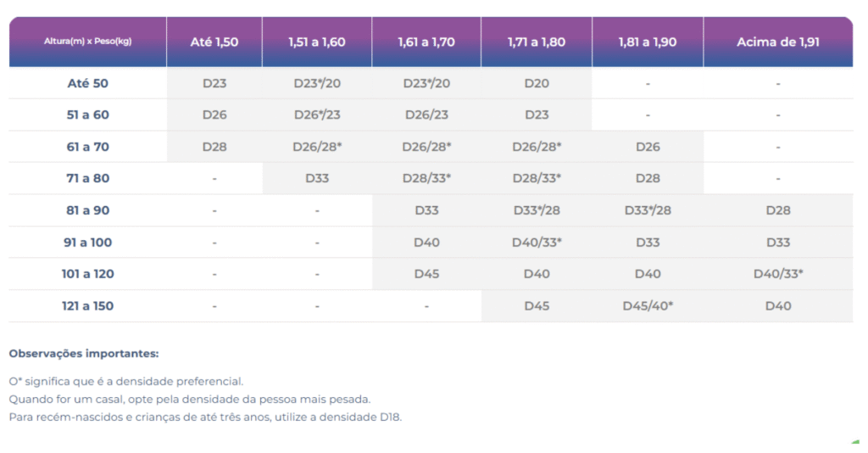Select the '101 a 120' row label

pyautogui.click(x=88, y=274)
